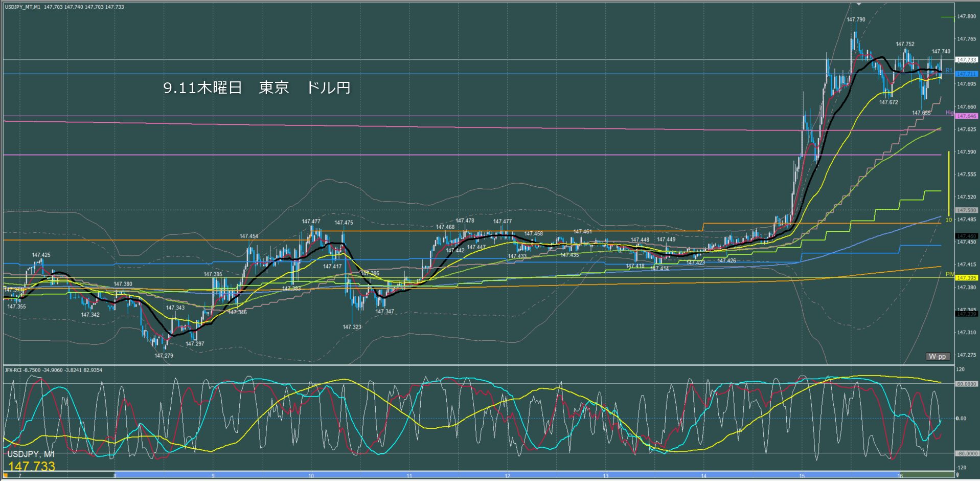The height and width of the screenshot is (481, 980).
Task: Select the pink High 147.646 price tag
Action: click(966, 117)
